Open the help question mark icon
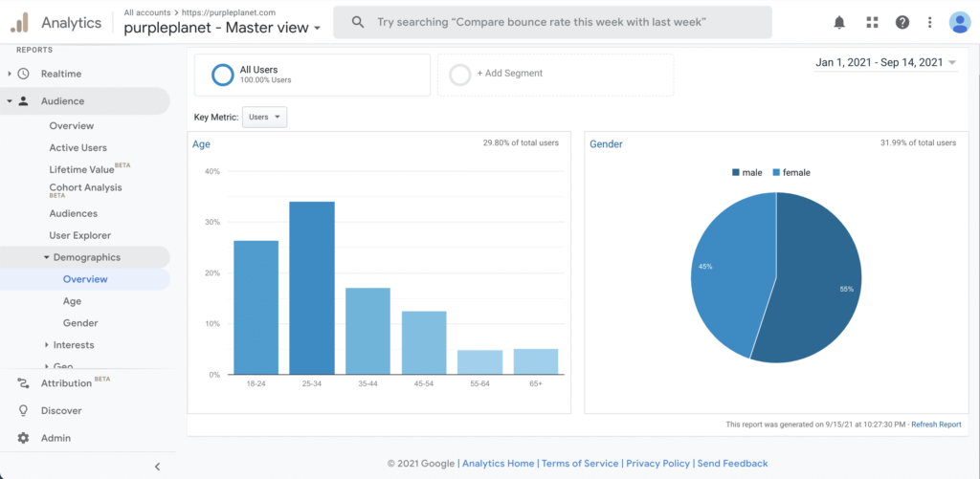The width and height of the screenshot is (980, 479). [902, 23]
